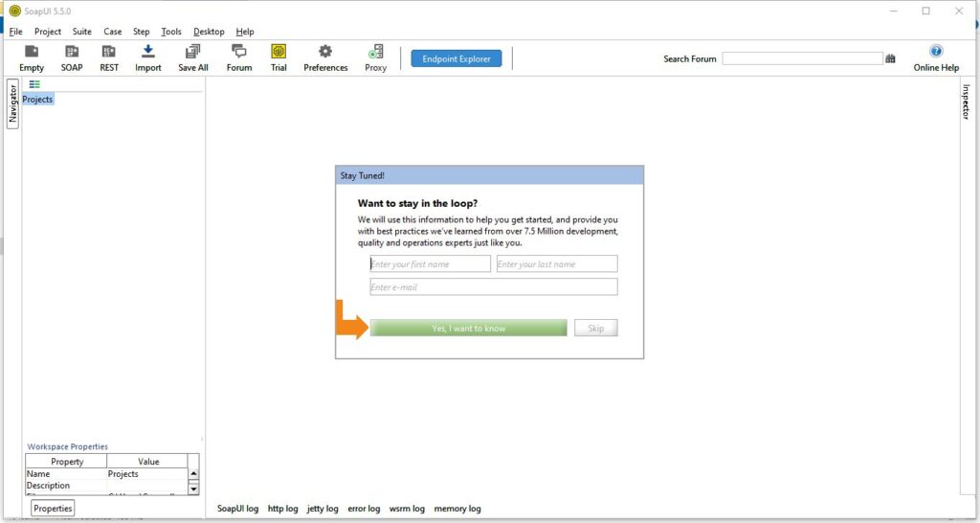Minimize the SoapUI window
This screenshot has height=523, width=980.
(x=894, y=11)
